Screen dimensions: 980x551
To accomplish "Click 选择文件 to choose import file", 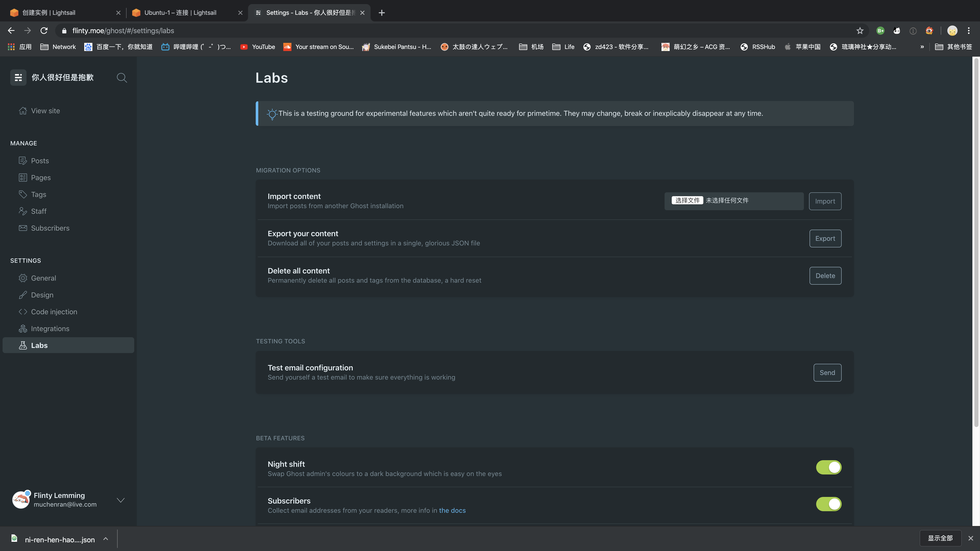I will (x=687, y=201).
